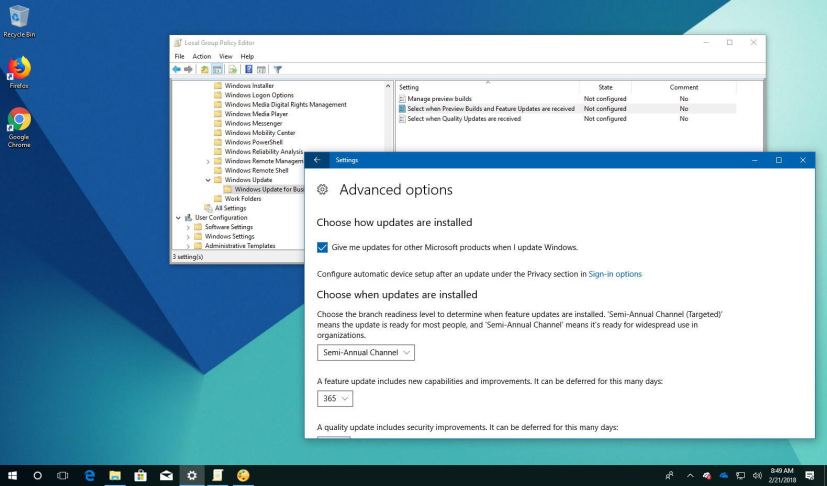Viewport: 827px width, 486px height.
Task: Select Windows Media Player folder
Action: [x=256, y=114]
